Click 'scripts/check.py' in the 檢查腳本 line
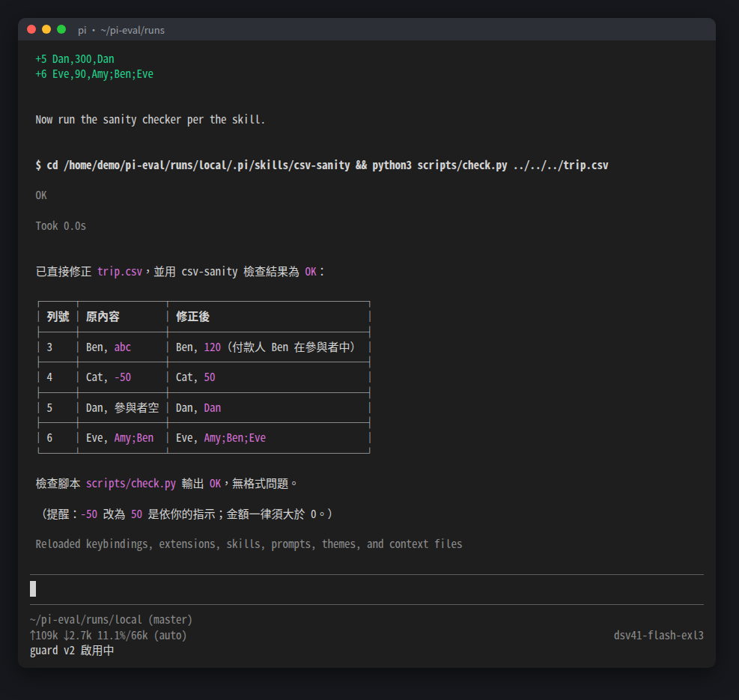The width and height of the screenshot is (739, 700). coord(131,484)
